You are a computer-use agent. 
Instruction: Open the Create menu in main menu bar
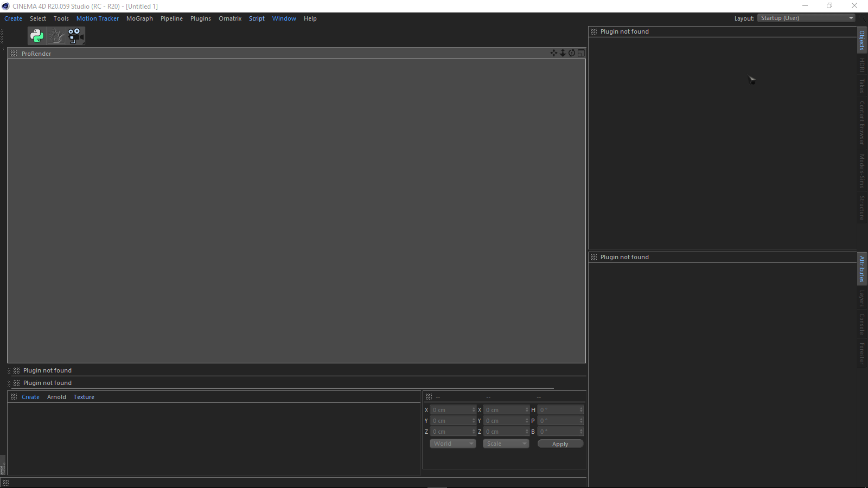coord(14,18)
